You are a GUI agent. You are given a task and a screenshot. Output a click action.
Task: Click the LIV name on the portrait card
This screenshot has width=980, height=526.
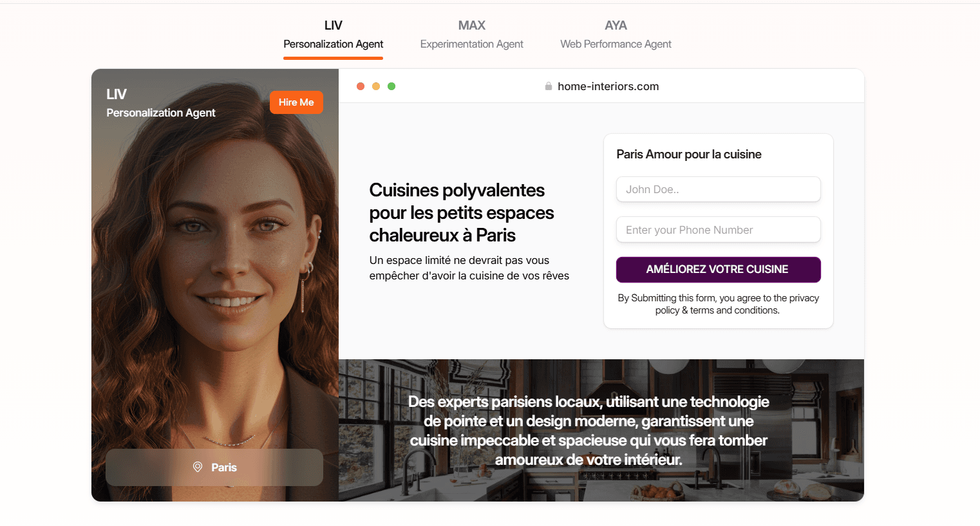tap(117, 94)
